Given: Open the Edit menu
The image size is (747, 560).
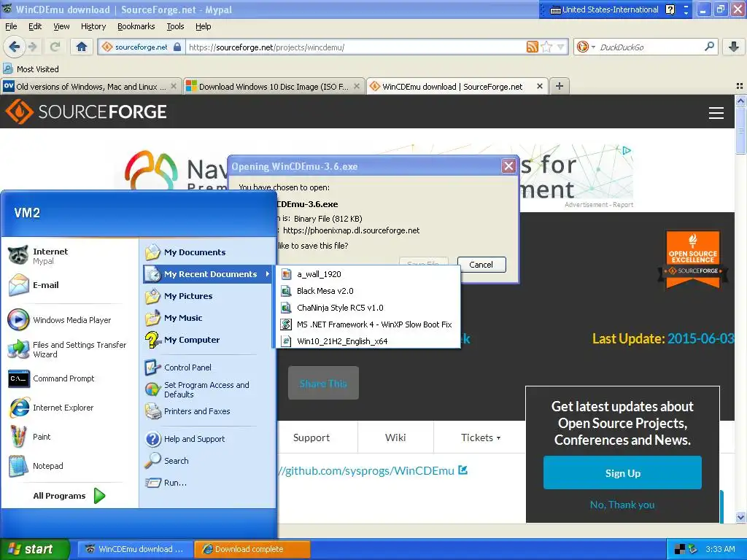Looking at the screenshot, I should (35, 26).
